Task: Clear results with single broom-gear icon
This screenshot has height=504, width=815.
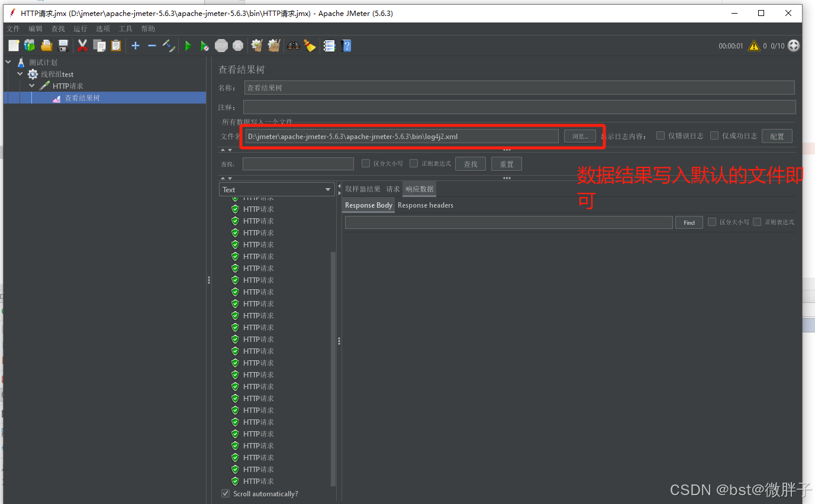Action: (257, 46)
